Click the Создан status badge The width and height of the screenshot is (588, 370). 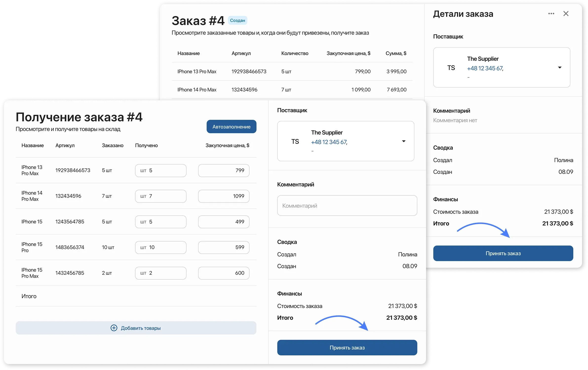pyautogui.click(x=237, y=21)
